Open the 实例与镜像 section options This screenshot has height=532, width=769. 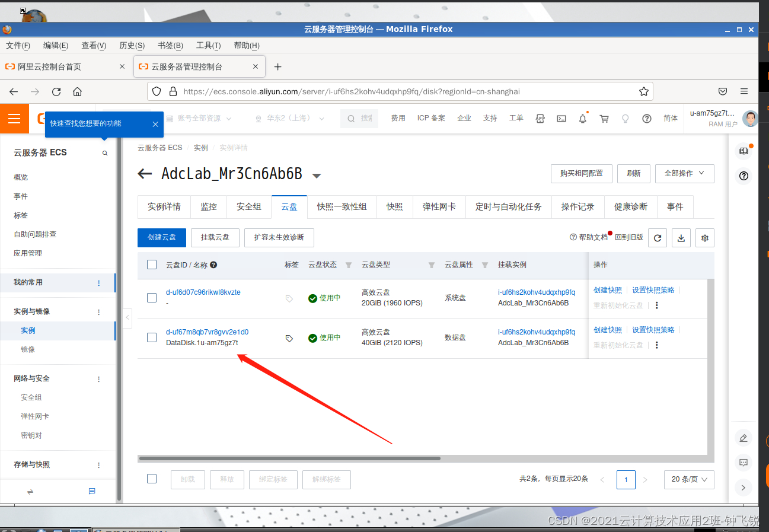99,312
